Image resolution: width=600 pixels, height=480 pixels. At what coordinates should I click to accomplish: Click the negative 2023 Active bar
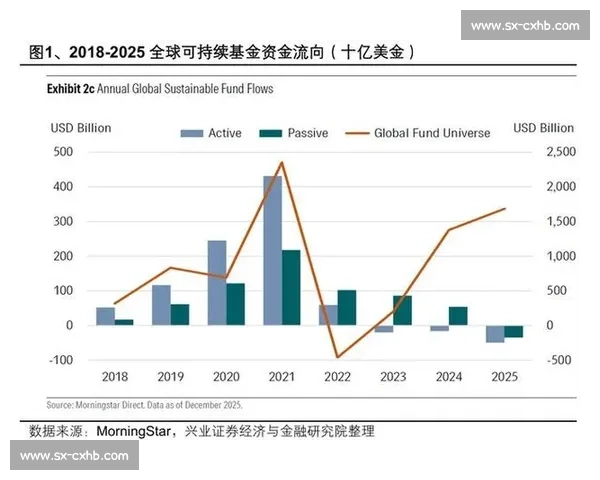384,329
